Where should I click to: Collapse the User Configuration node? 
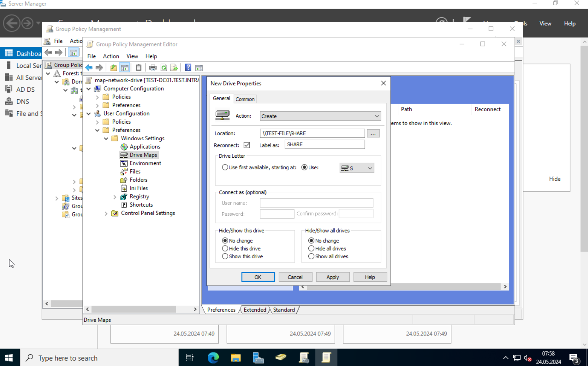tap(89, 114)
